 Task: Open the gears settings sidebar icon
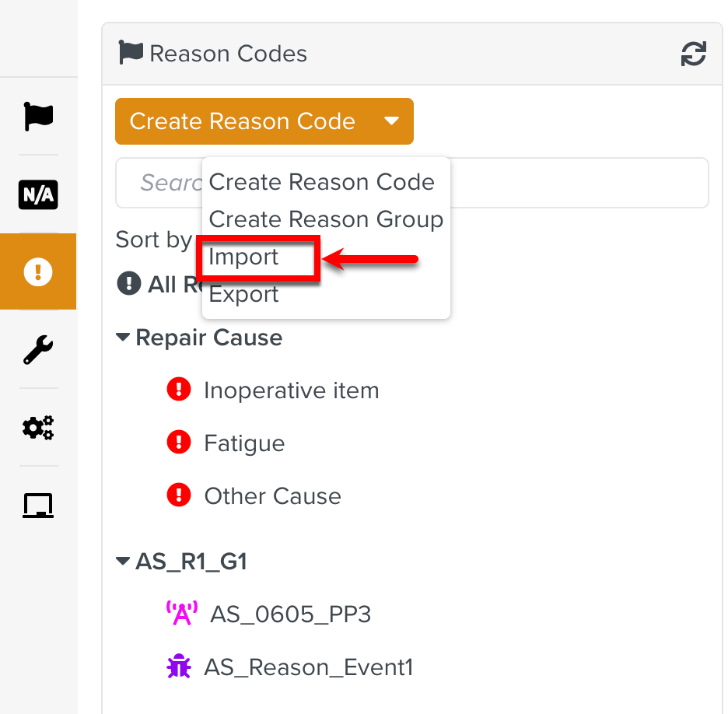tap(38, 427)
